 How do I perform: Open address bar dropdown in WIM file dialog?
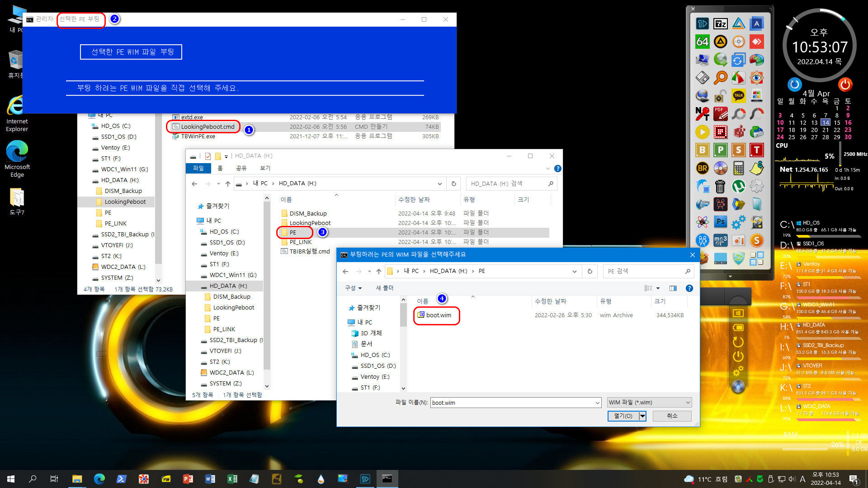tap(575, 272)
